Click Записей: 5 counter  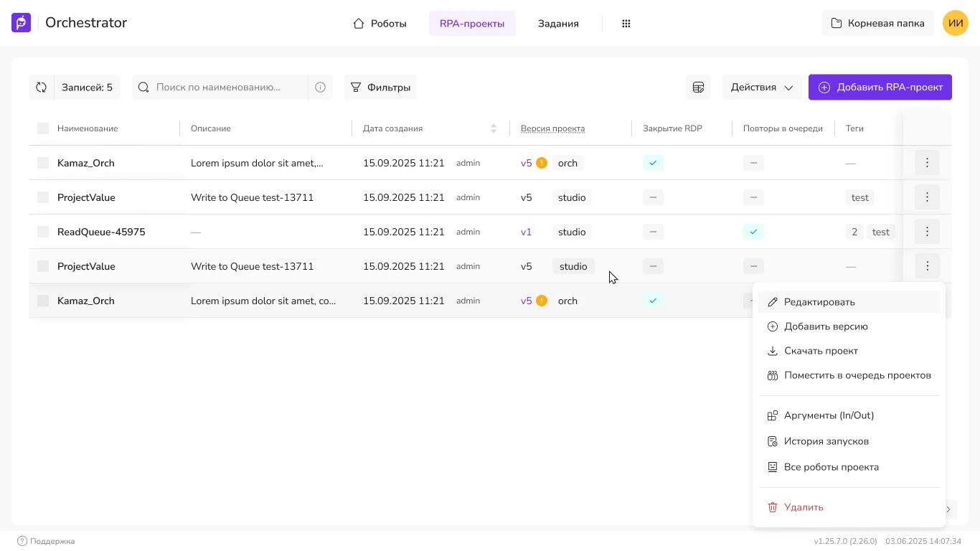pyautogui.click(x=87, y=88)
